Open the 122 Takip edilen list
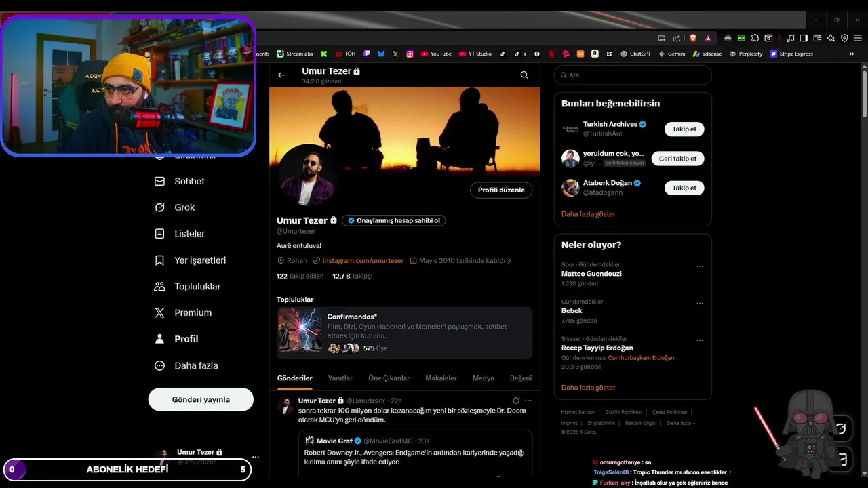868x488 pixels. pyautogui.click(x=300, y=276)
